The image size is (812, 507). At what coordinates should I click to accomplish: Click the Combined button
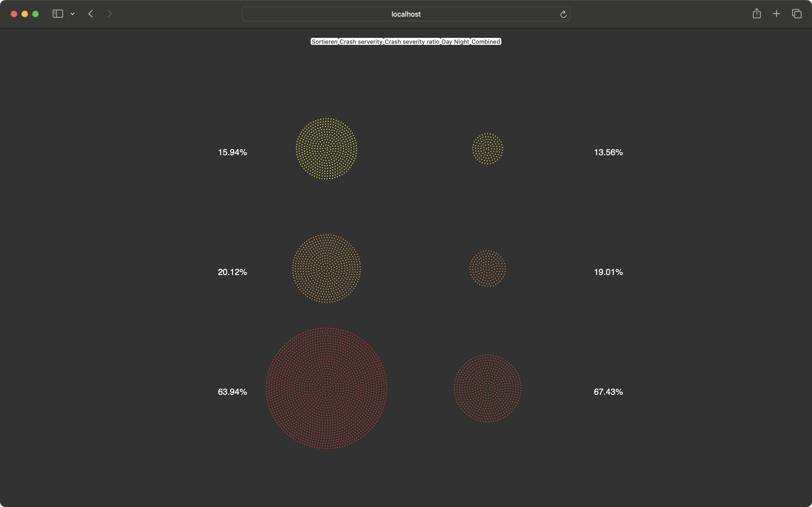(x=485, y=42)
